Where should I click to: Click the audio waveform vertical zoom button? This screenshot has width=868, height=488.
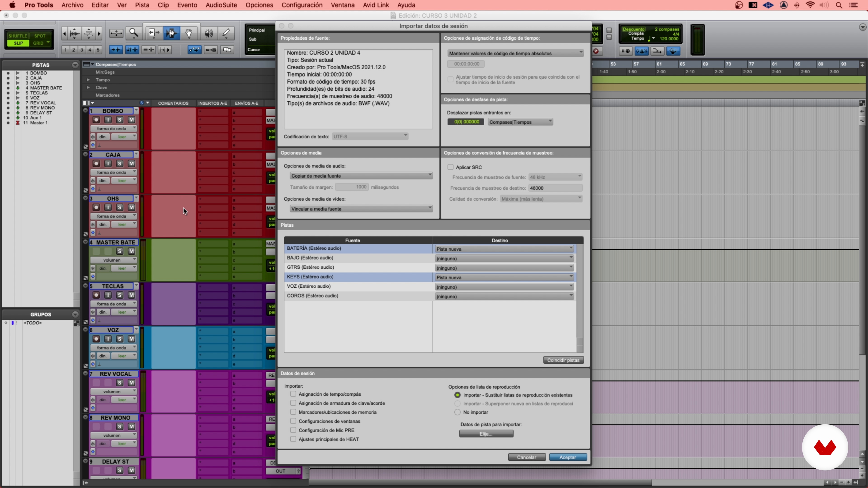(74, 33)
